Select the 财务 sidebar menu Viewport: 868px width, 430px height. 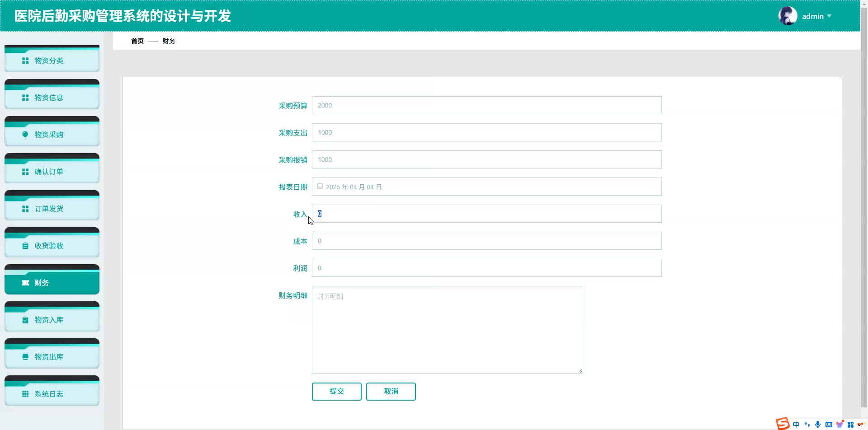[x=52, y=280]
